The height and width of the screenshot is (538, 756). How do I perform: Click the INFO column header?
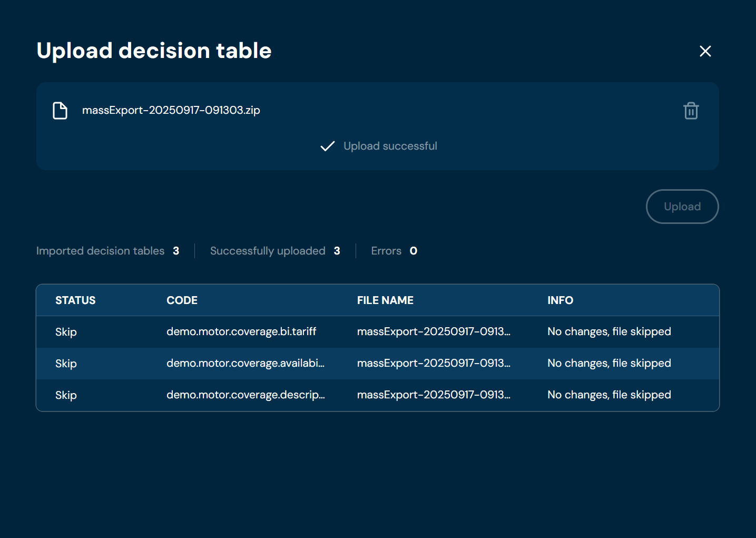pyautogui.click(x=560, y=300)
